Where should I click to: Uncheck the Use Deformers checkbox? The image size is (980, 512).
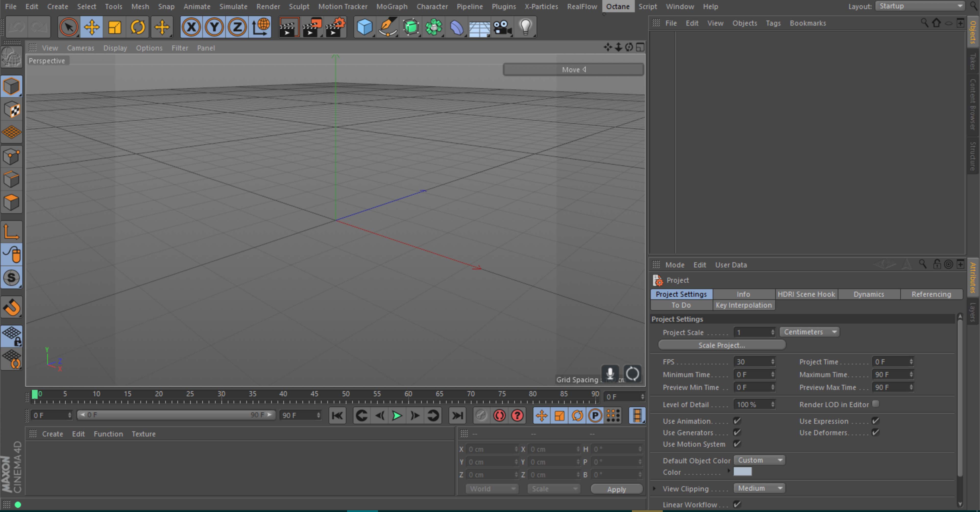(875, 432)
